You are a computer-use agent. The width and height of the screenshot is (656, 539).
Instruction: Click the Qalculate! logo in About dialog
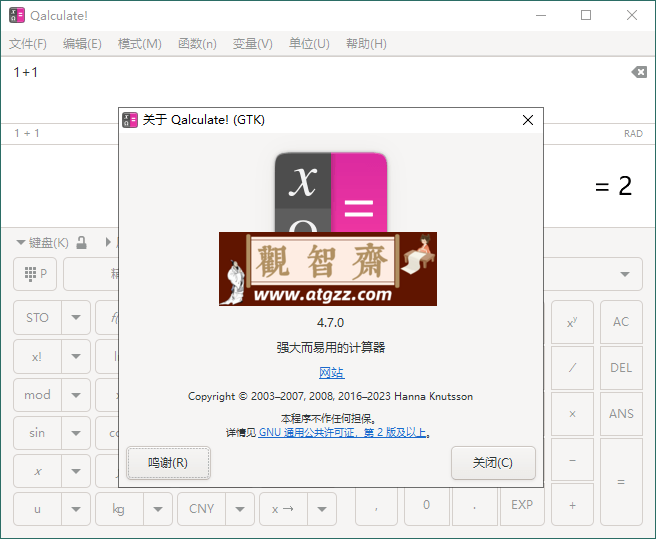pyautogui.click(x=331, y=192)
